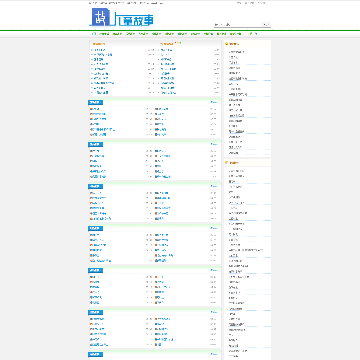
Task: Click the orange bullet icon of first sidebar panel
Action: [227, 44]
